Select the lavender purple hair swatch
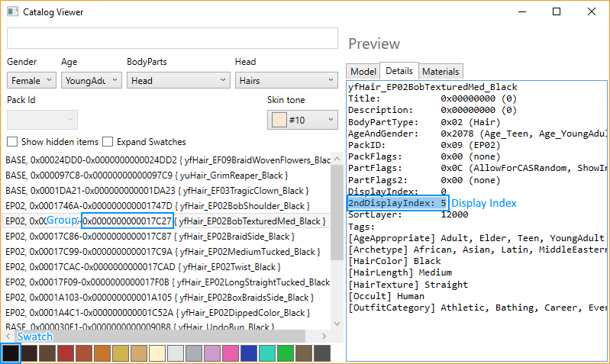The height and width of the screenshot is (364, 610). [211, 353]
